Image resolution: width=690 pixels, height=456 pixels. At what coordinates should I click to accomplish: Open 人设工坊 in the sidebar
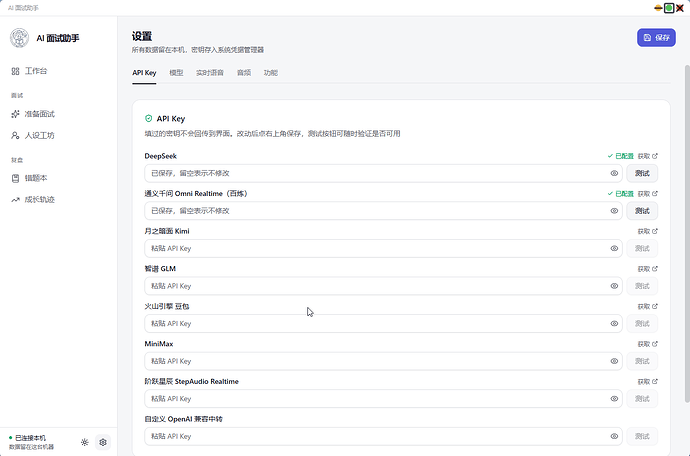click(33, 135)
